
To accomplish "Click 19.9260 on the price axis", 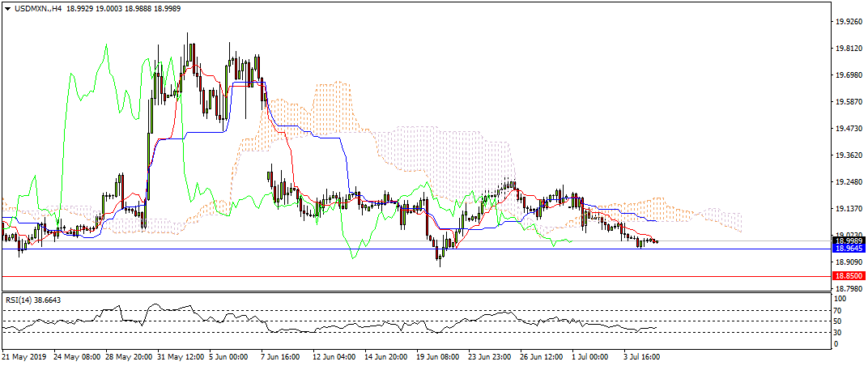I will pos(849,23).
